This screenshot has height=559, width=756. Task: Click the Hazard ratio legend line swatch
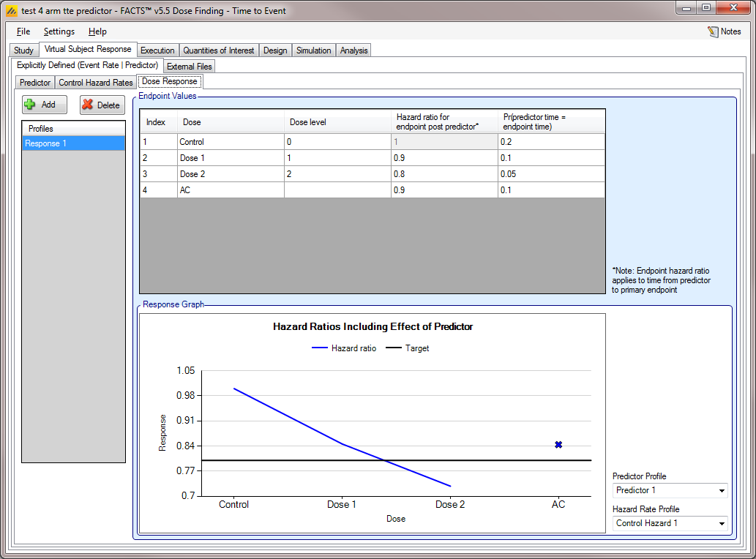click(x=321, y=348)
